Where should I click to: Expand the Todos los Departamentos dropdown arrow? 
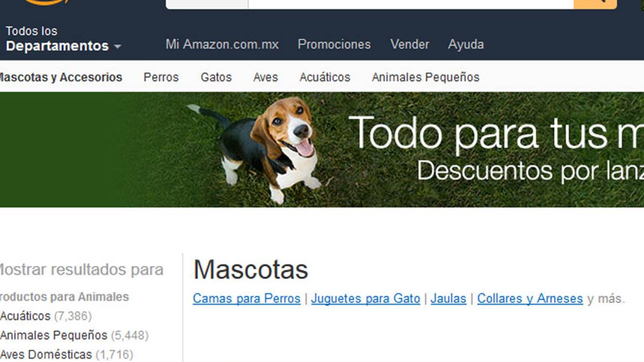point(117,47)
